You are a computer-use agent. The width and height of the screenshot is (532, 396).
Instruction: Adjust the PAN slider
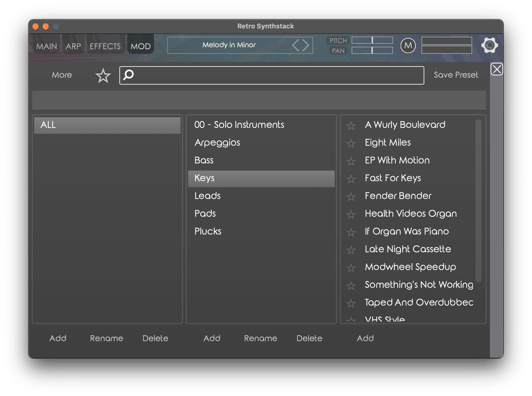pyautogui.click(x=372, y=51)
